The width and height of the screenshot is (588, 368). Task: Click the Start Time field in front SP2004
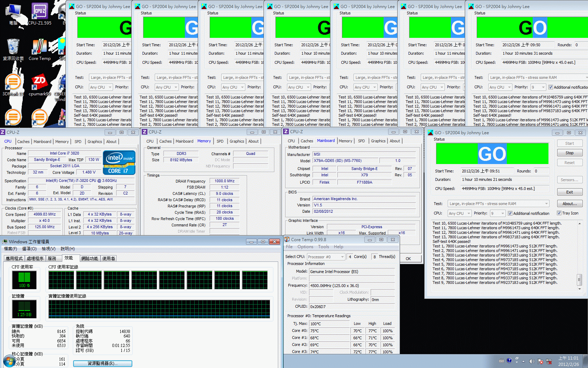click(487, 171)
